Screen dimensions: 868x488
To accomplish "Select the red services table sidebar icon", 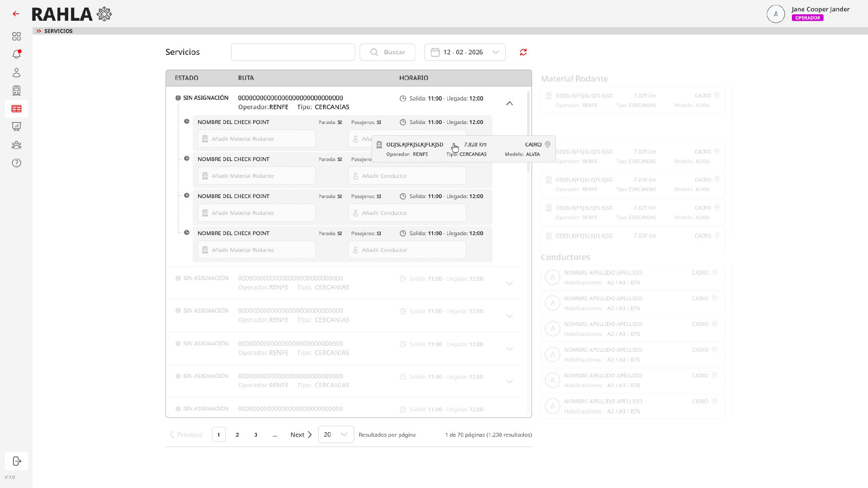I will pos(16,109).
